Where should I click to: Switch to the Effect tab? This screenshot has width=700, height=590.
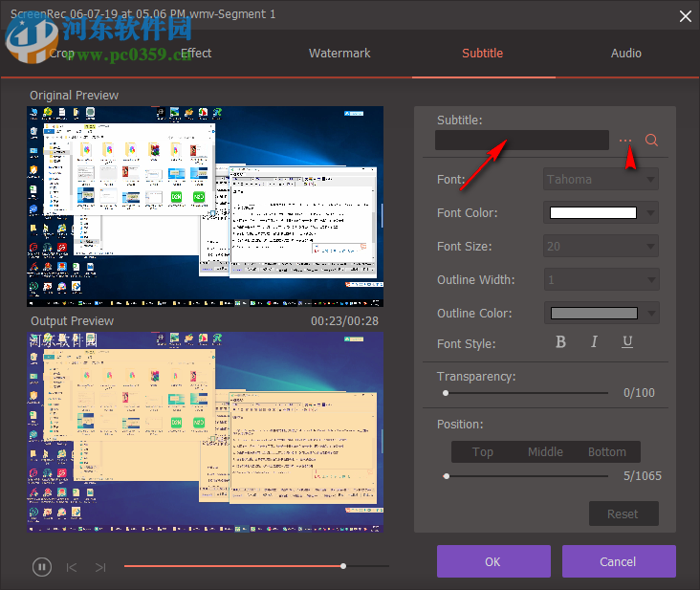coord(196,54)
